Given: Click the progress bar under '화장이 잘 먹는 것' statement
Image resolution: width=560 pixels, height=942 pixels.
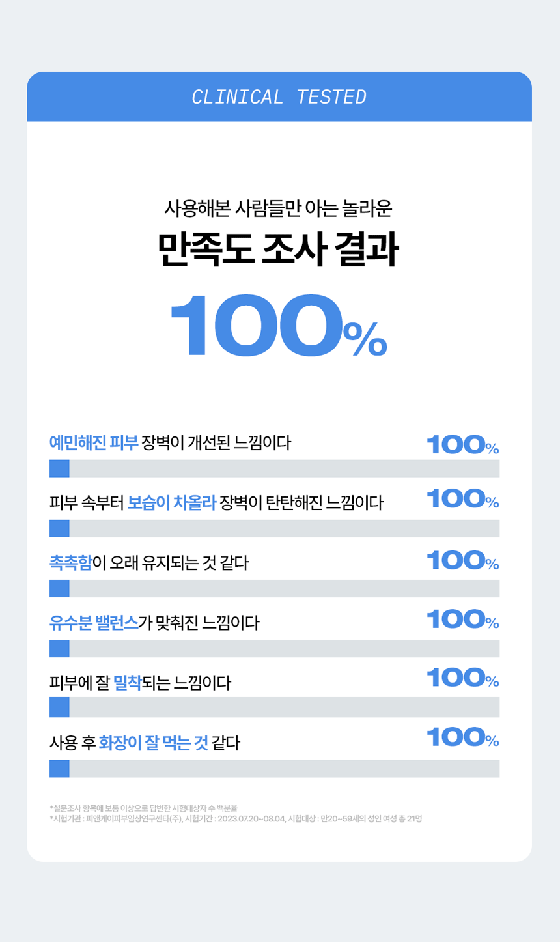Looking at the screenshot, I should pyautogui.click(x=274, y=769).
